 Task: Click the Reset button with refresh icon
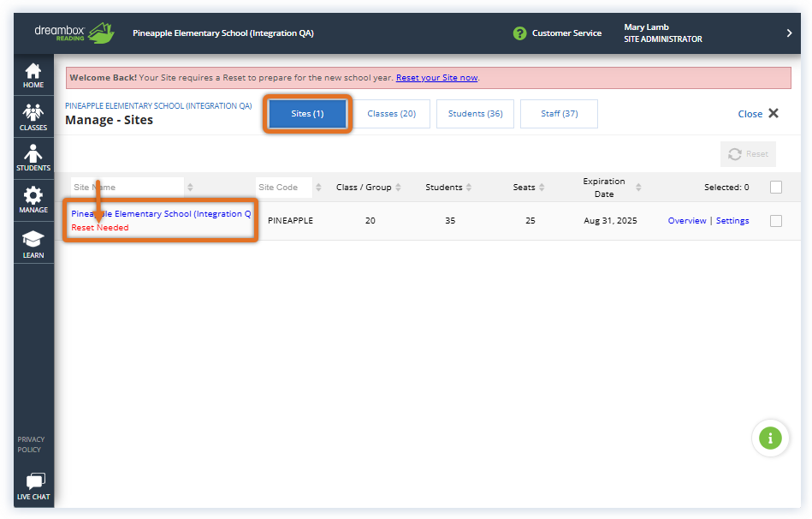(748, 154)
